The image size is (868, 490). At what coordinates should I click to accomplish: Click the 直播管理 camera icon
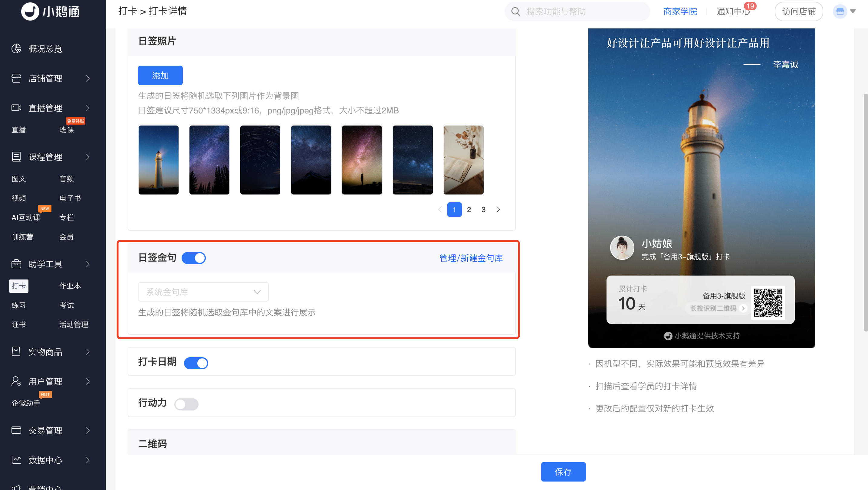click(16, 108)
